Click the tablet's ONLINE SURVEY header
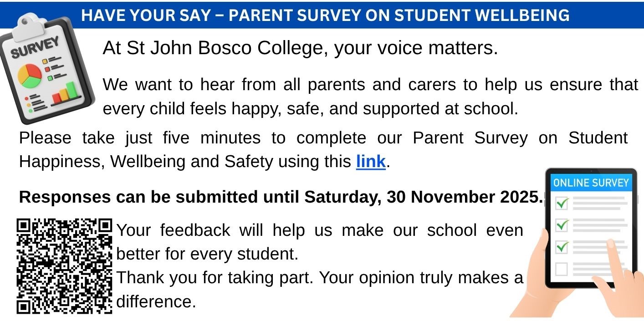644x321 pixels. point(591,183)
